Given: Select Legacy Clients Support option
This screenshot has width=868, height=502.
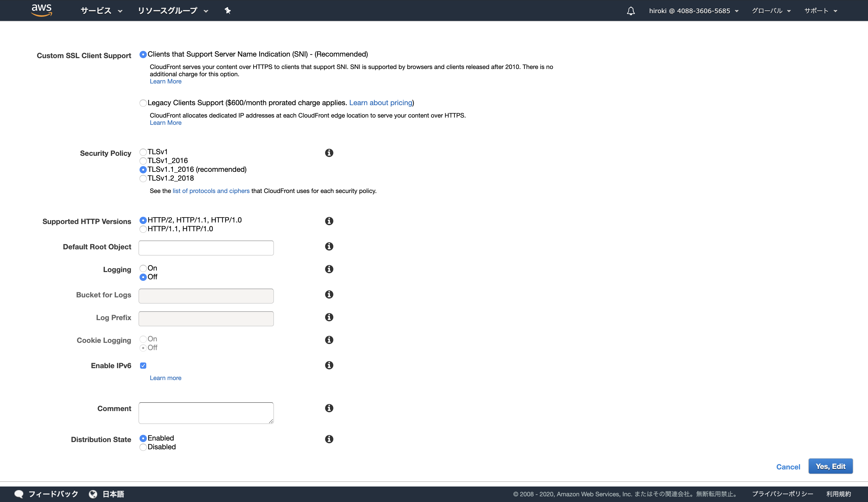Looking at the screenshot, I should [x=143, y=103].
